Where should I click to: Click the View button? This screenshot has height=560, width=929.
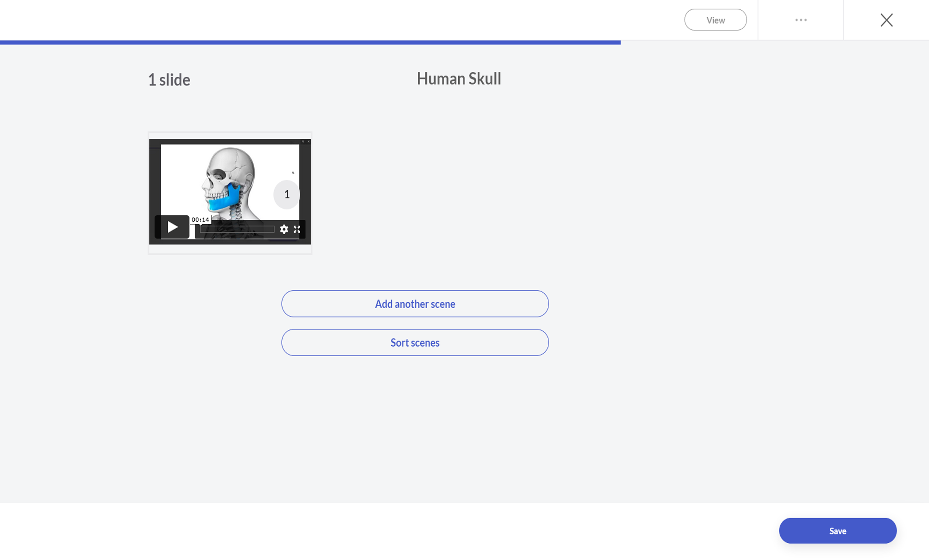pyautogui.click(x=715, y=20)
